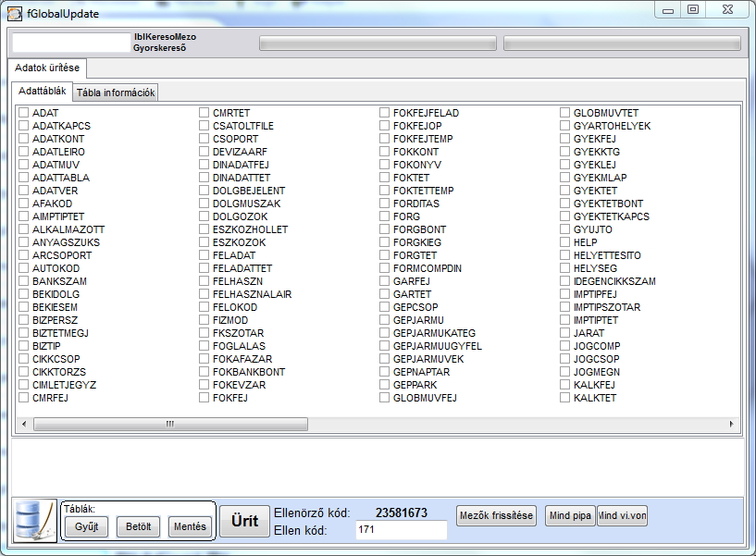
Task: Click the ALKALMAZOTT table name
Action: click(x=68, y=229)
